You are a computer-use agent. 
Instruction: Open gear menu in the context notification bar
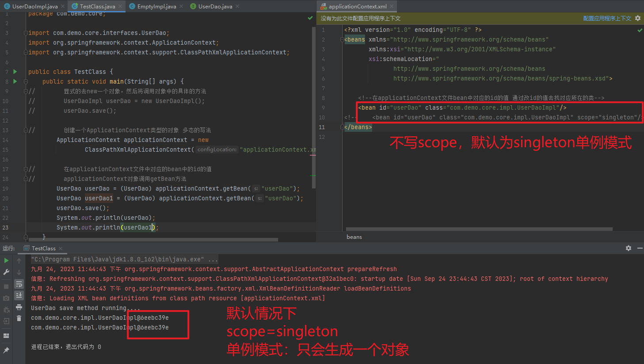click(638, 18)
